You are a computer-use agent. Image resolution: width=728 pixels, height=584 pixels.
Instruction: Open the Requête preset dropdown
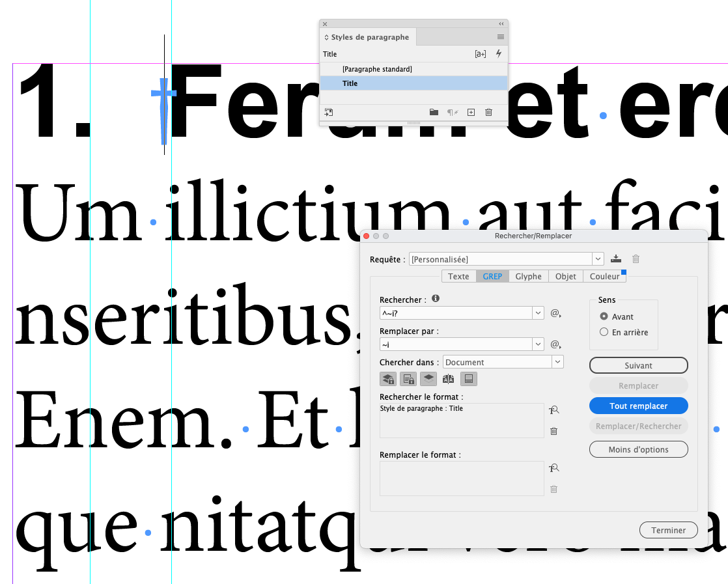[597, 258]
